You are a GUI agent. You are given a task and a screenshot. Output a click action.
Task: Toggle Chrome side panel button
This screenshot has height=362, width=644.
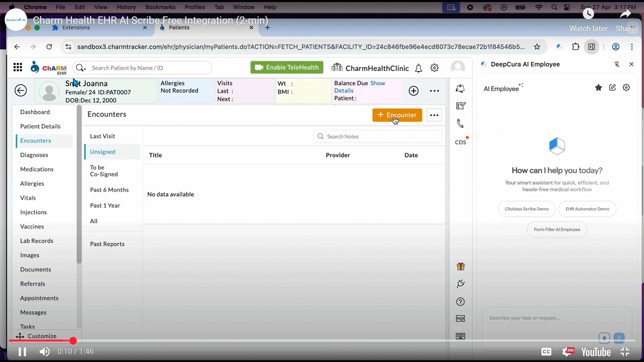(x=592, y=47)
